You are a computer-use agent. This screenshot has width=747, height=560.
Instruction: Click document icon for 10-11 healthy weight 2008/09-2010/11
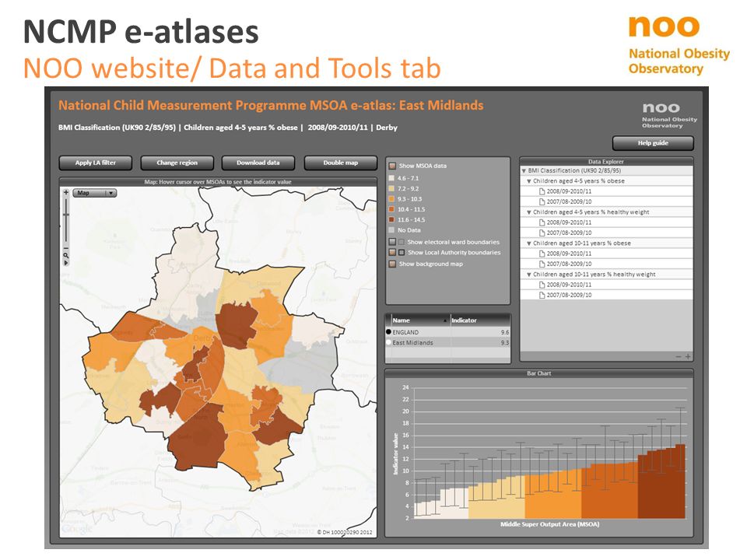coord(542,285)
